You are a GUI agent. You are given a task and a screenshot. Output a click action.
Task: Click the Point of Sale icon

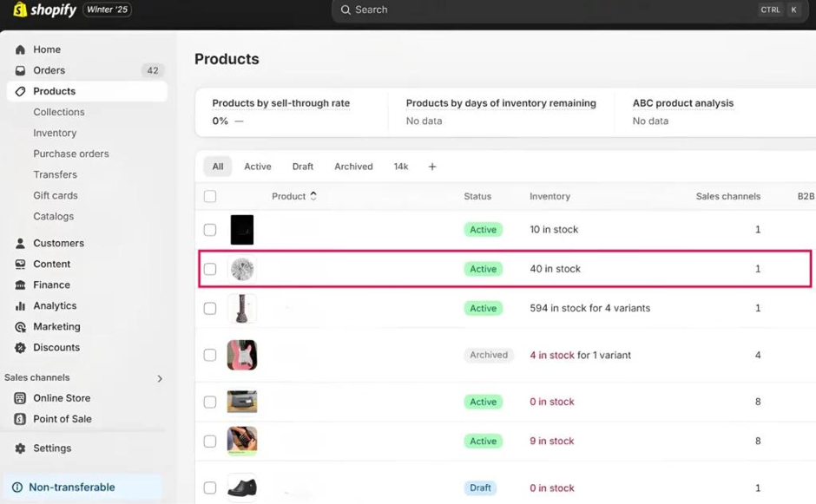tap(20, 419)
